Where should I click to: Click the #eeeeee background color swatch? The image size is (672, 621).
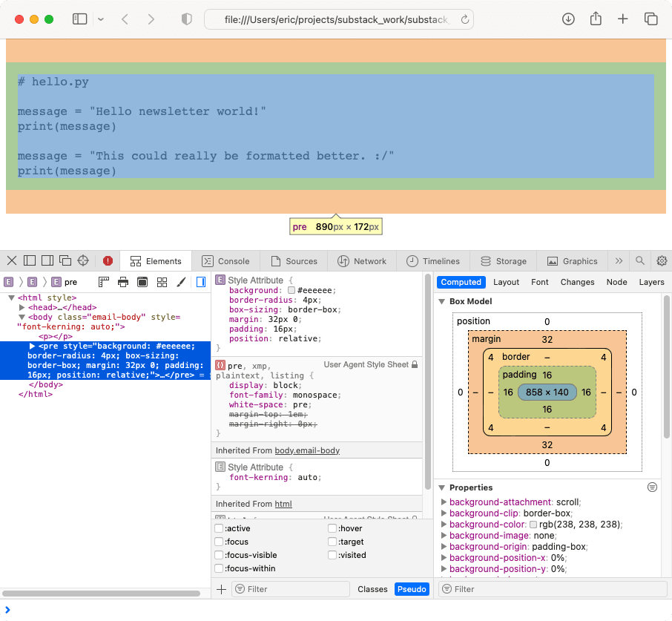click(x=291, y=291)
